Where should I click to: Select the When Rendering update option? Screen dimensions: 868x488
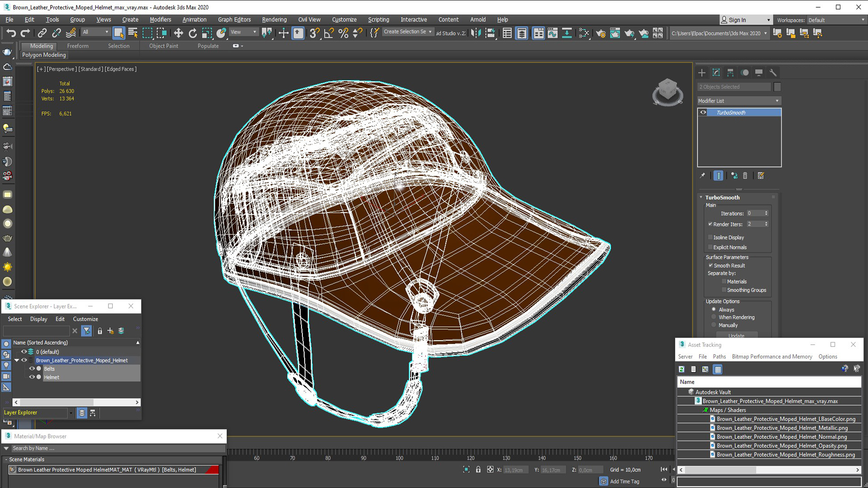click(714, 317)
